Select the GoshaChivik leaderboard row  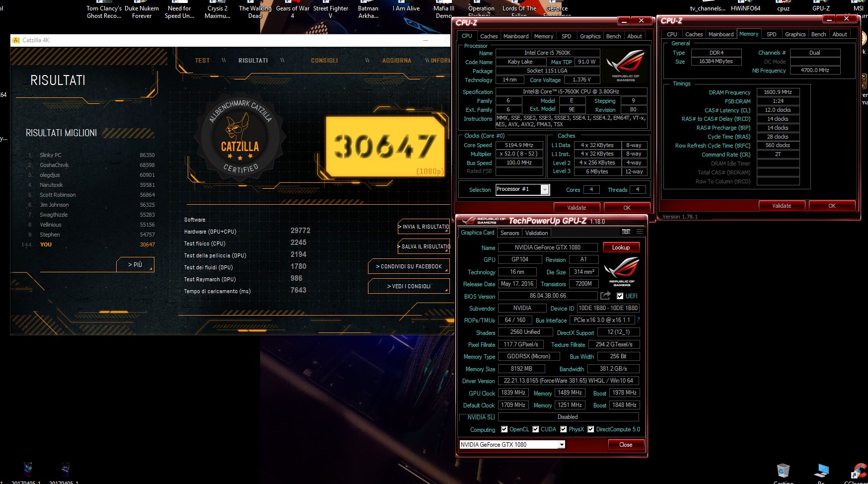click(91, 165)
